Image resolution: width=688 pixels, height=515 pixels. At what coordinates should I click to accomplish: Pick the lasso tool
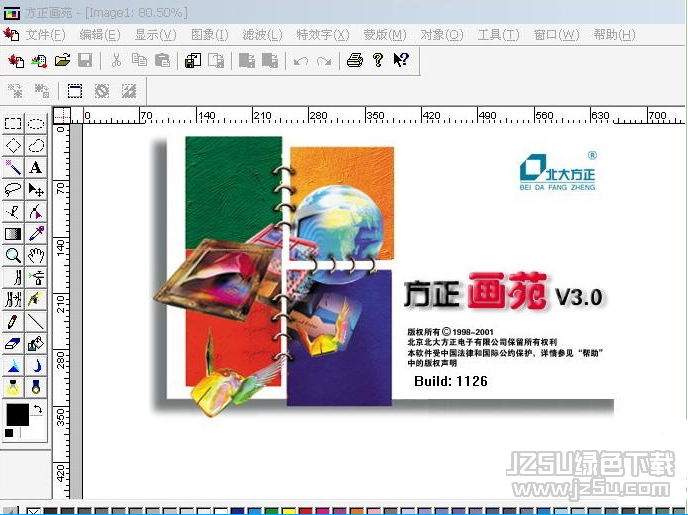[13, 190]
